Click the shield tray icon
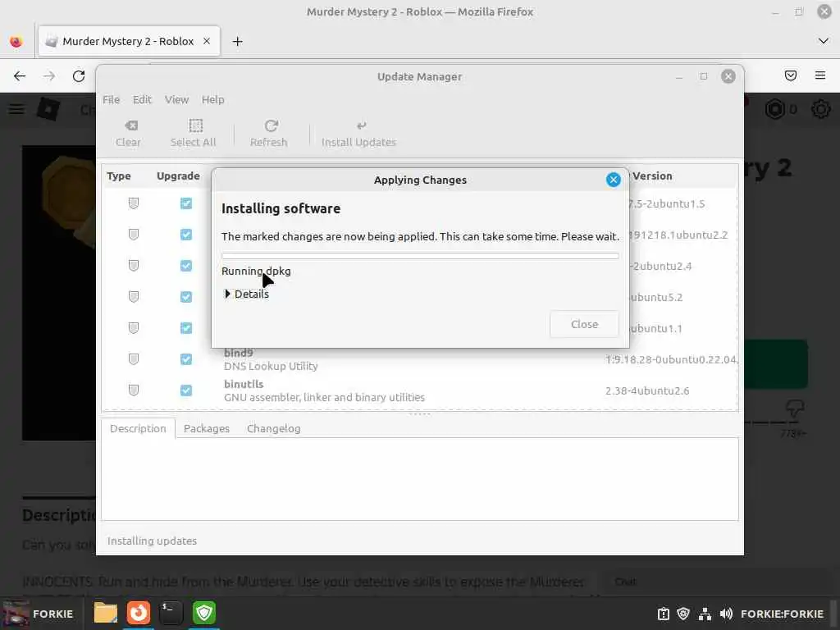 pos(683,614)
